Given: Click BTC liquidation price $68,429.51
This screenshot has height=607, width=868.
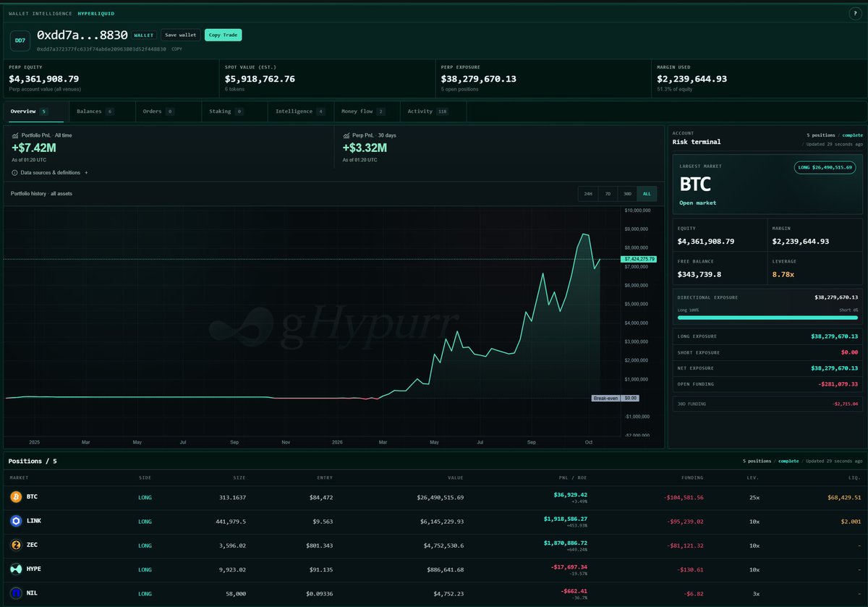Looking at the screenshot, I should [x=845, y=498].
